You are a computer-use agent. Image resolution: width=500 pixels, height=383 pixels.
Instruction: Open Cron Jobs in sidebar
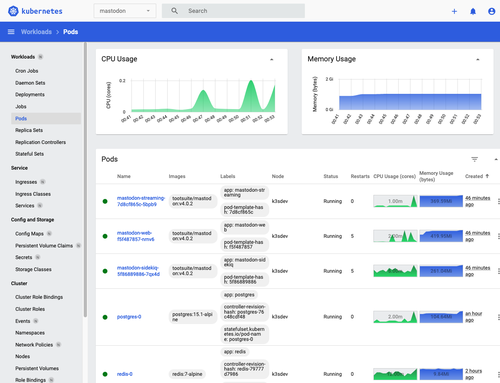coord(27,71)
